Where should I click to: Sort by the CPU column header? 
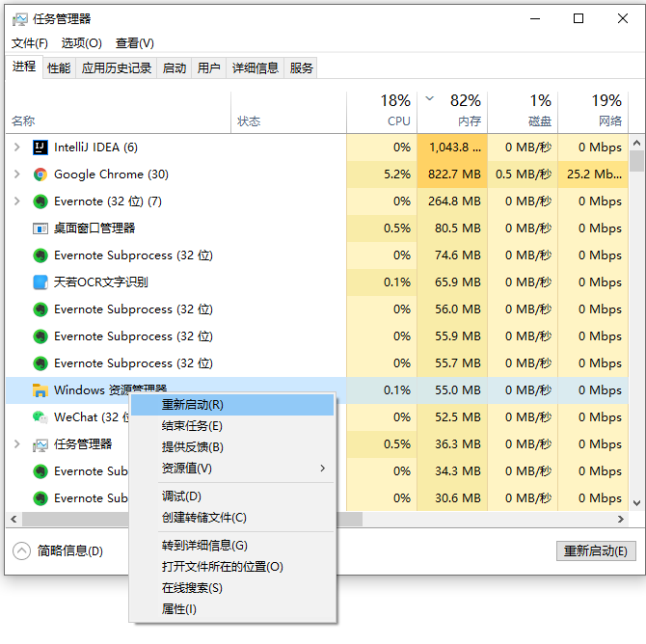(382, 112)
